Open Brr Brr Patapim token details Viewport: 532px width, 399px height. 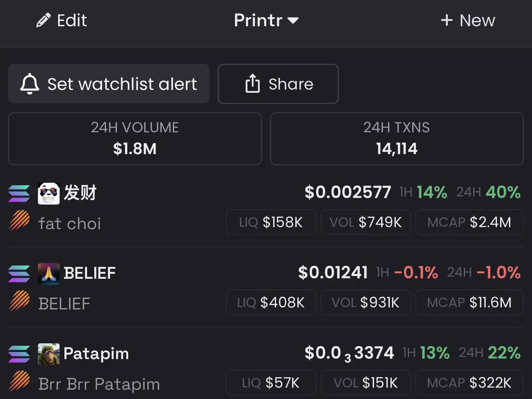pyautogui.click(x=266, y=368)
